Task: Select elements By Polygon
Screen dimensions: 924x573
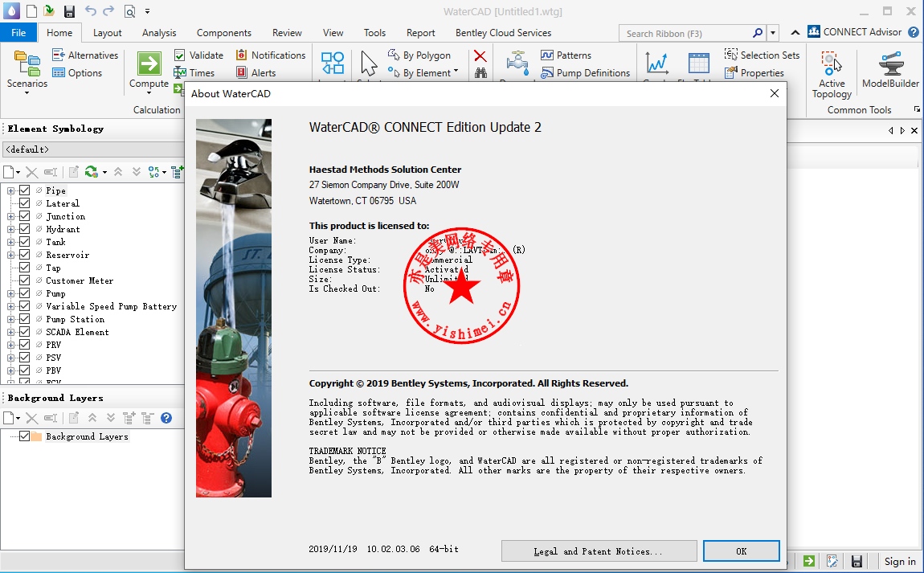Action: (x=419, y=55)
